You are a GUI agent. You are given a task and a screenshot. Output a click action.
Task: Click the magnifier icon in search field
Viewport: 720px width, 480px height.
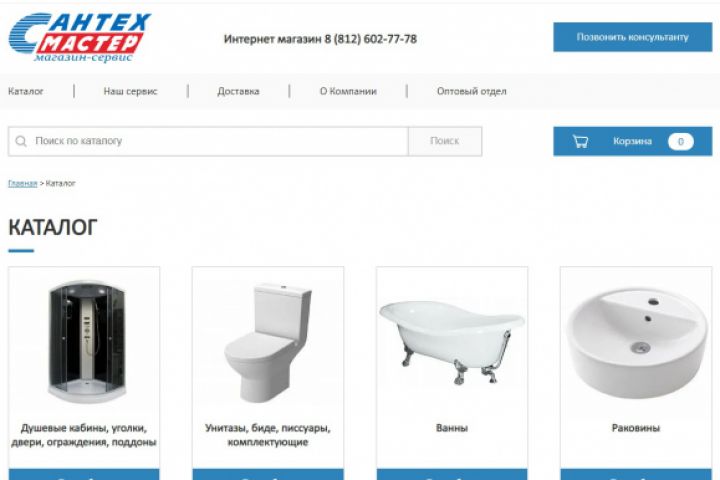click(21, 141)
